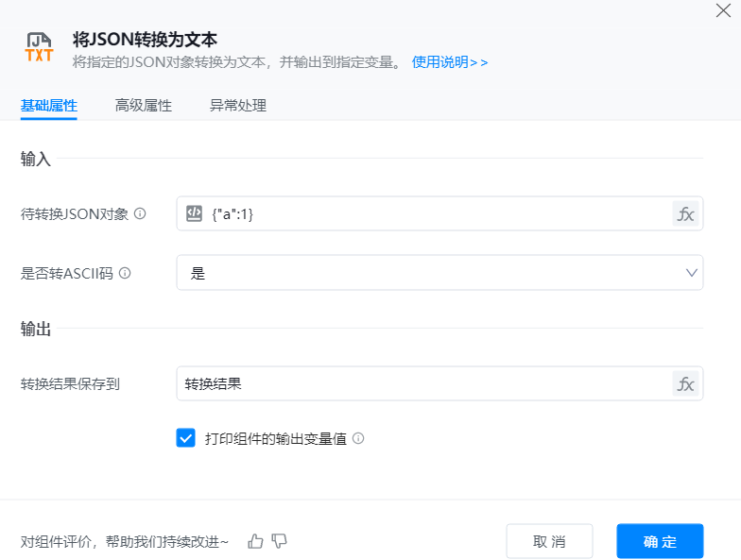Switch to the 基础属性 tab
This screenshot has width=741, height=560.
point(48,106)
